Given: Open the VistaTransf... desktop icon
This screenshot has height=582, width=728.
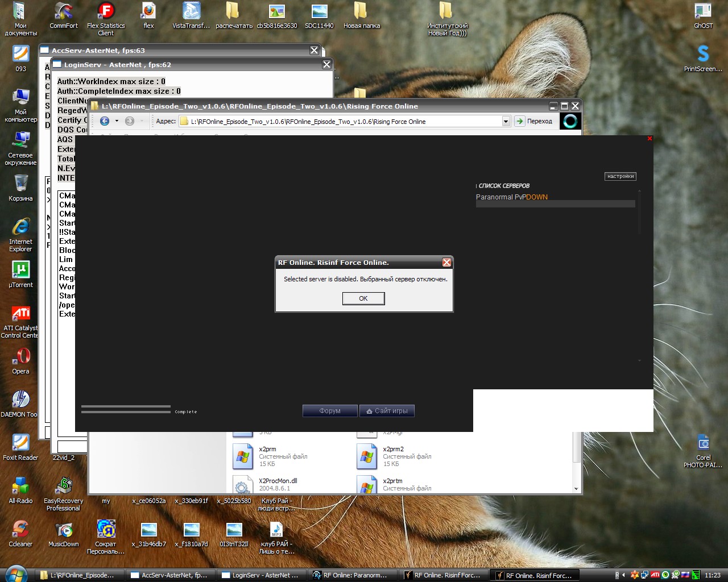Looking at the screenshot, I should [x=191, y=15].
